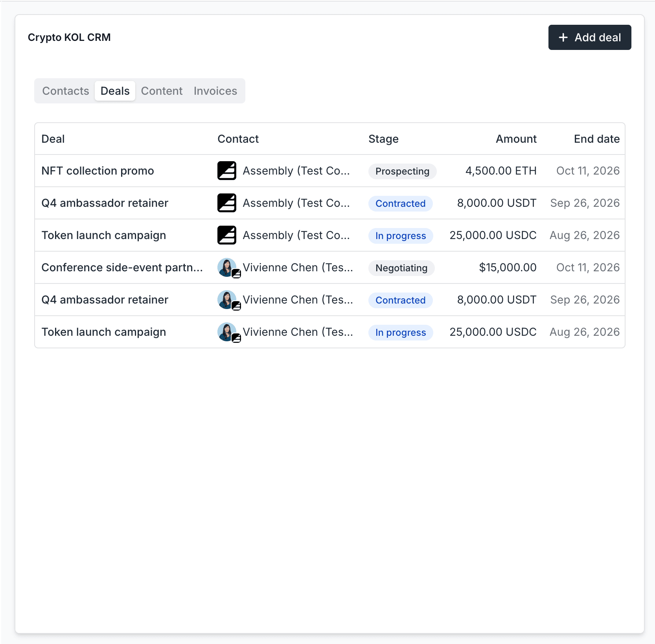The height and width of the screenshot is (644, 655).
Task: Click the End date column header
Action: [x=596, y=139]
